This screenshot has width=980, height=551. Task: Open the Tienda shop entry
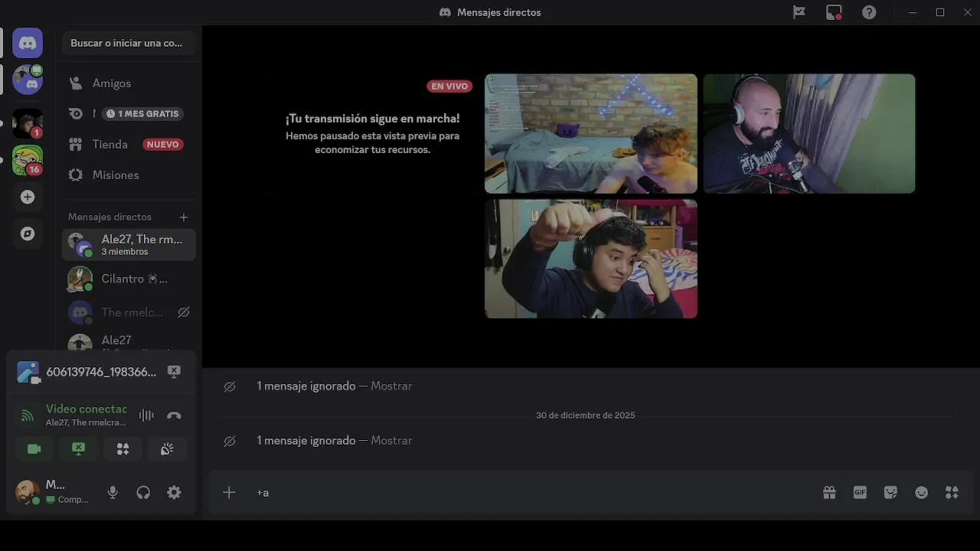pyautogui.click(x=129, y=144)
